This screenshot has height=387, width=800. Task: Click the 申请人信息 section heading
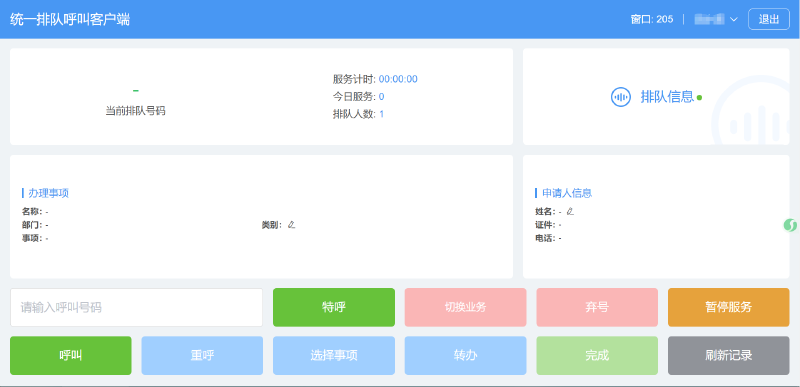tap(567, 193)
